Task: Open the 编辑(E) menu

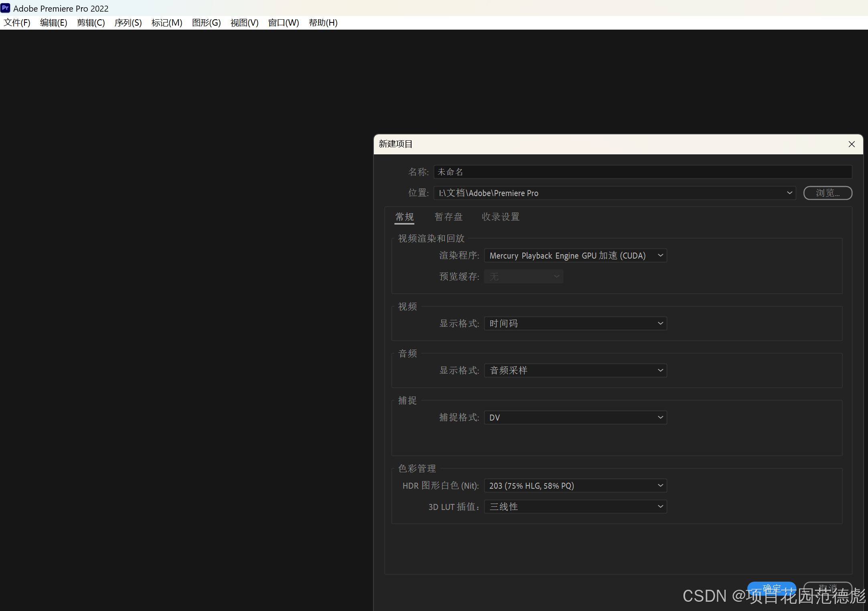Action: [53, 23]
